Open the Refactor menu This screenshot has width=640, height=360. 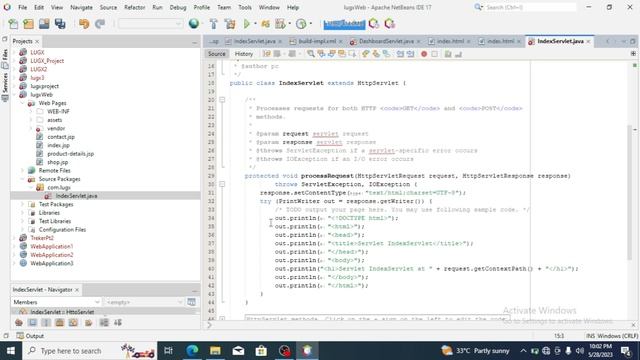pos(135,7)
